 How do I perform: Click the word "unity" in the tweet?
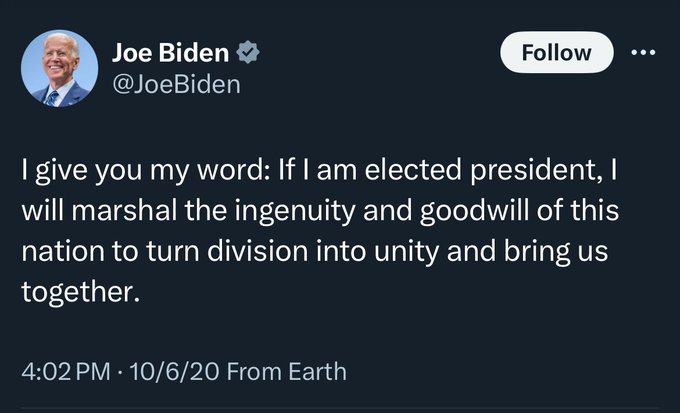click(x=407, y=253)
